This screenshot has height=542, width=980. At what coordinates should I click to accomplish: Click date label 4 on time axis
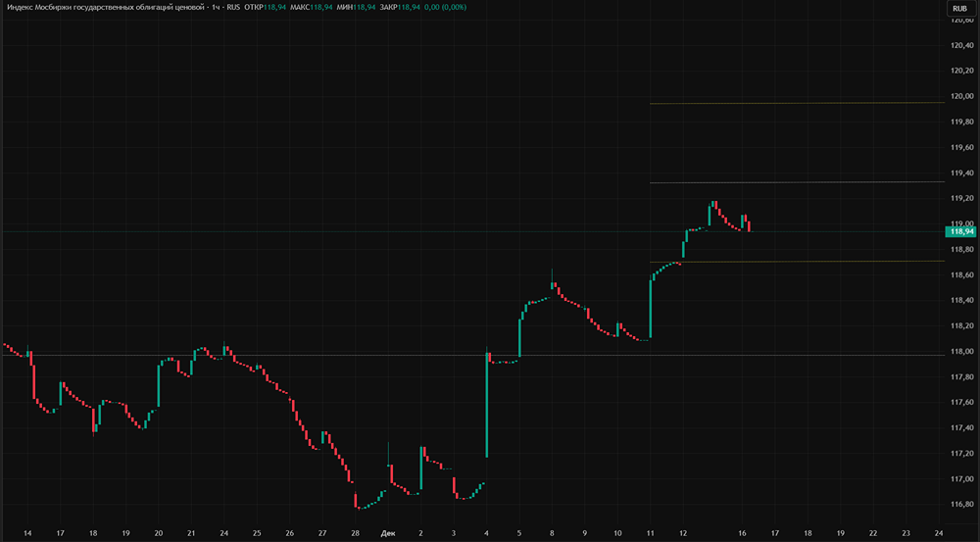coord(486,533)
